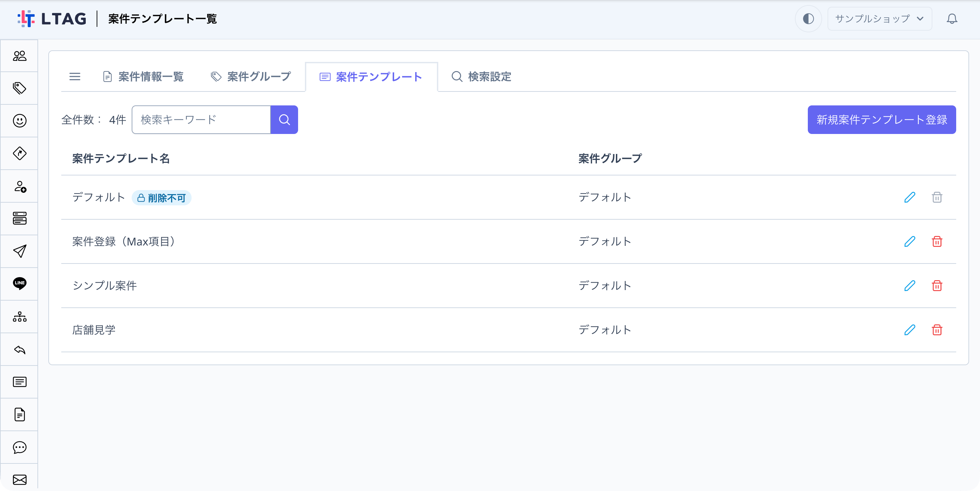Click the hamburger menu icon in tab bar
980x491 pixels.
[75, 77]
